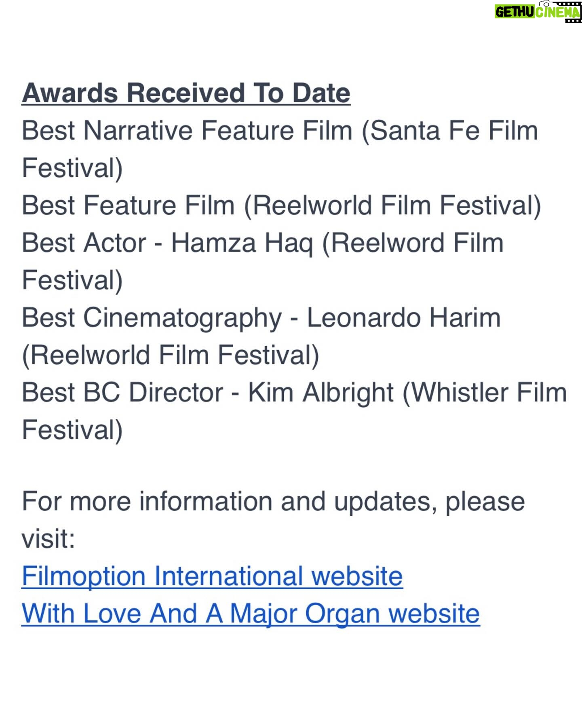Click the green CINEMA word in the watermark
Image resolution: width=582 pixels, height=728 pixels.
coord(558,12)
